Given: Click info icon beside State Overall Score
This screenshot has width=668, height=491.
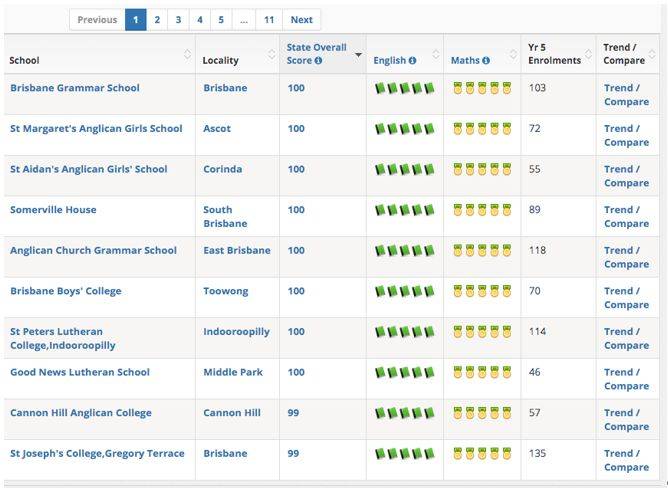Looking at the screenshot, I should [x=318, y=60].
